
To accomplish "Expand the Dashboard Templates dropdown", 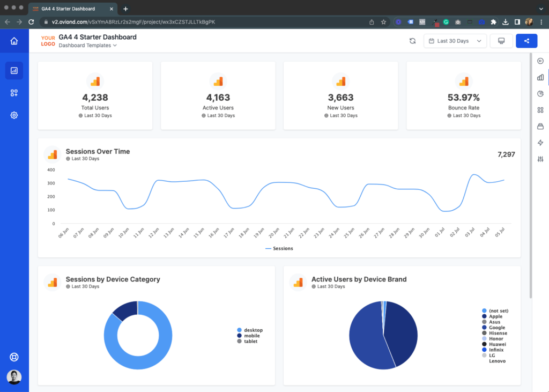I will [x=87, y=46].
